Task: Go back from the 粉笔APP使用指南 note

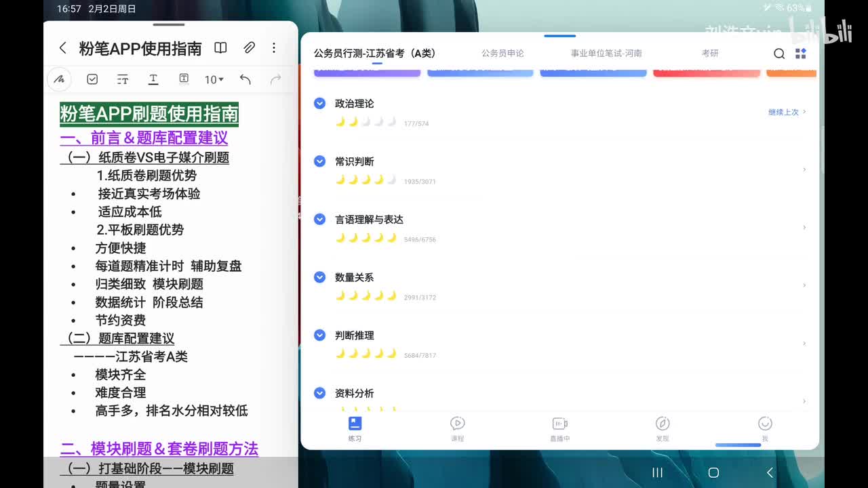Action: 62,48
